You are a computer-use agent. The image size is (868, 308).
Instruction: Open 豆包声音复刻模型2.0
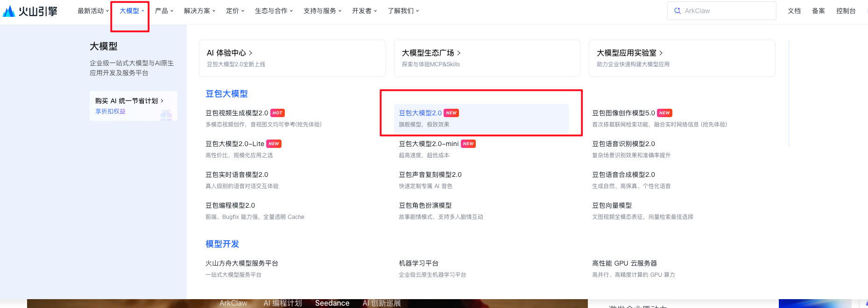(x=430, y=175)
